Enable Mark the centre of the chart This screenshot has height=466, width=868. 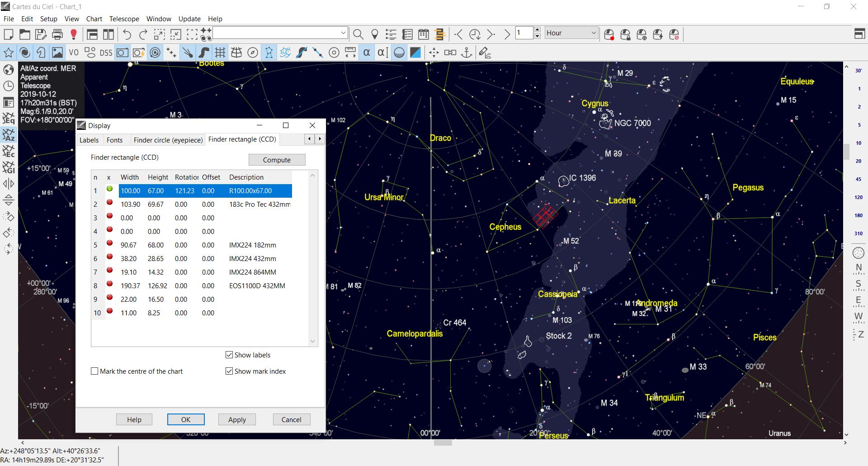[94, 371]
